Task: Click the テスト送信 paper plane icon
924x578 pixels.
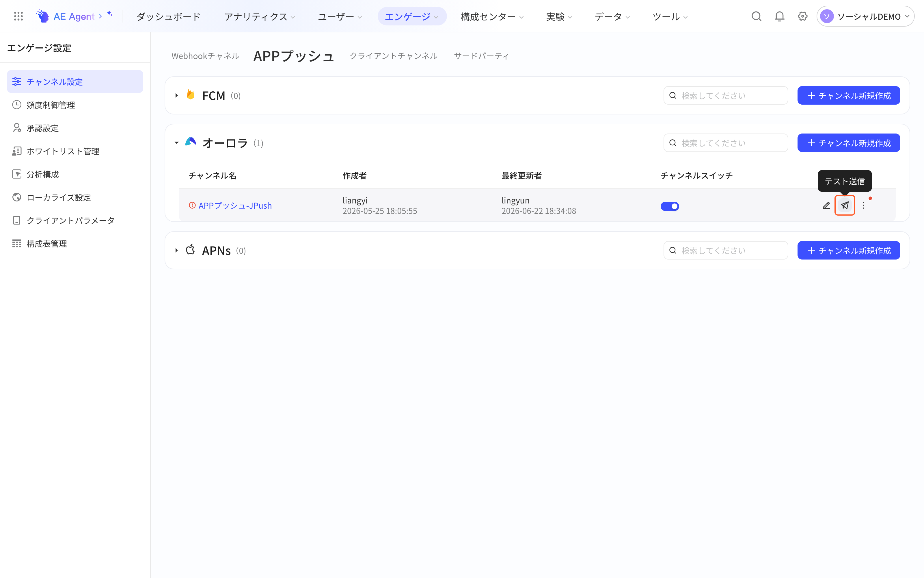Action: click(x=845, y=205)
